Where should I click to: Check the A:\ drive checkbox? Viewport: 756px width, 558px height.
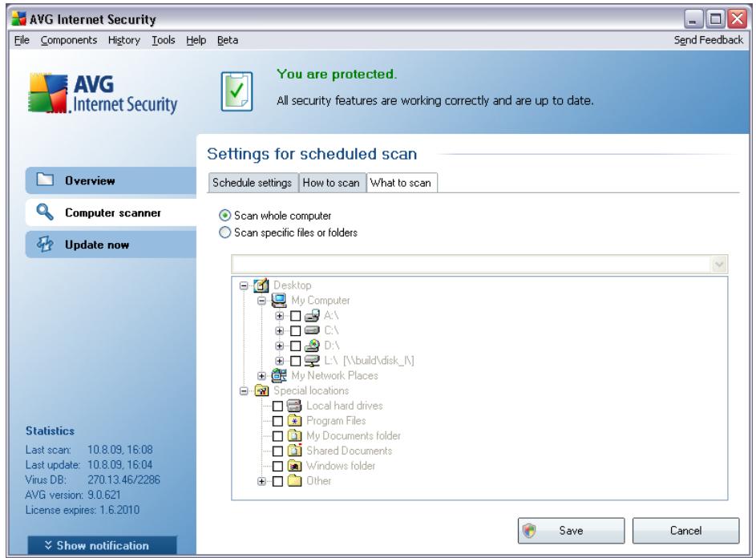296,316
